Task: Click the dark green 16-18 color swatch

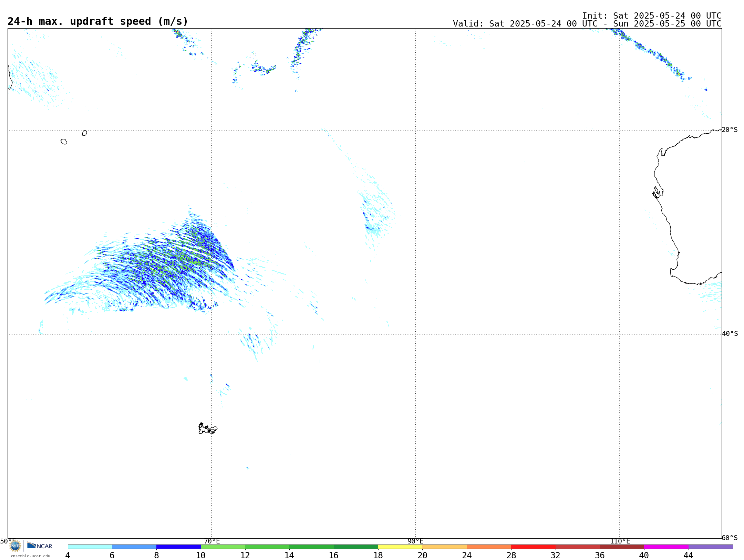Action: [x=356, y=547]
